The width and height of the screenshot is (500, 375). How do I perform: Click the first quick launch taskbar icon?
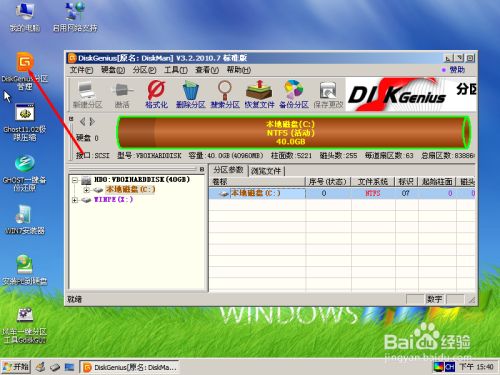pyautogui.click(x=40, y=367)
